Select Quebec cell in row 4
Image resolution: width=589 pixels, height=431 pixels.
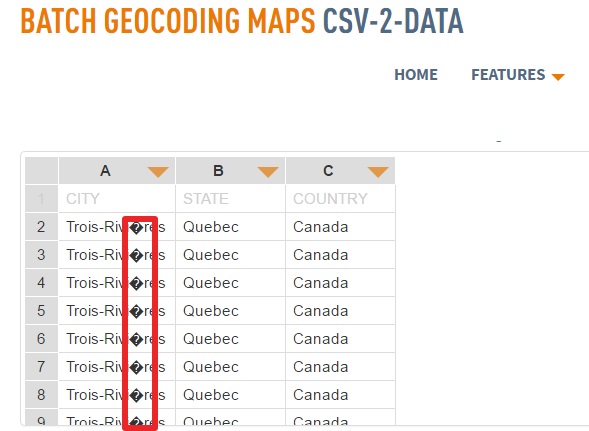(230, 283)
